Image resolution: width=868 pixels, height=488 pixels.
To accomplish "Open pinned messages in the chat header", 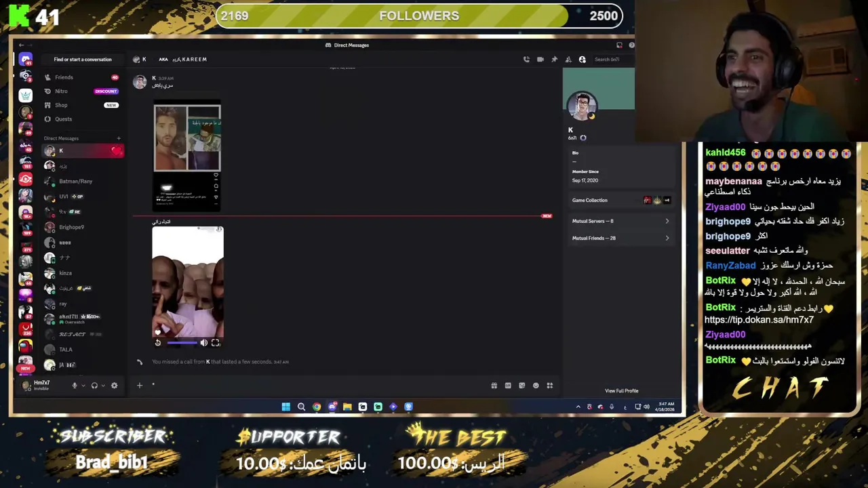I will 554,60.
